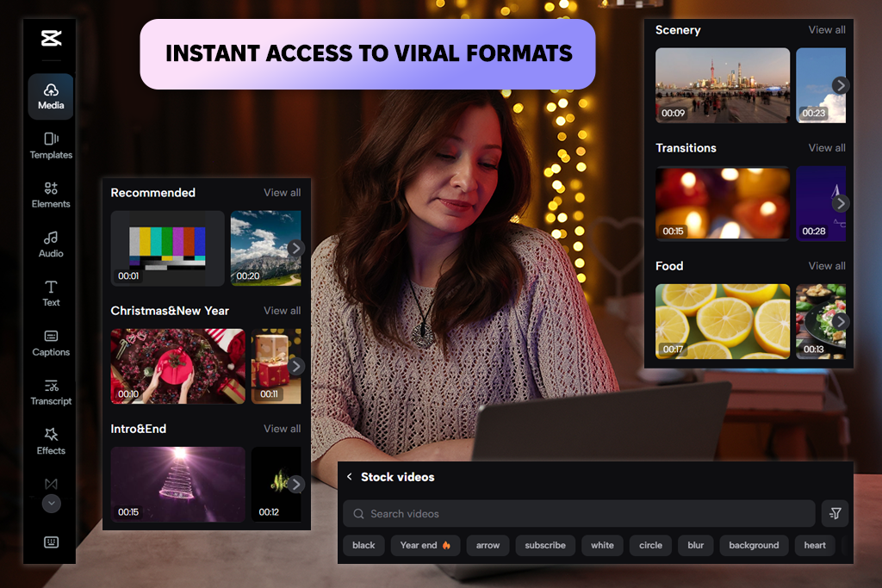Open the Elements panel
Viewport: 882px width, 588px height.
[x=51, y=195]
